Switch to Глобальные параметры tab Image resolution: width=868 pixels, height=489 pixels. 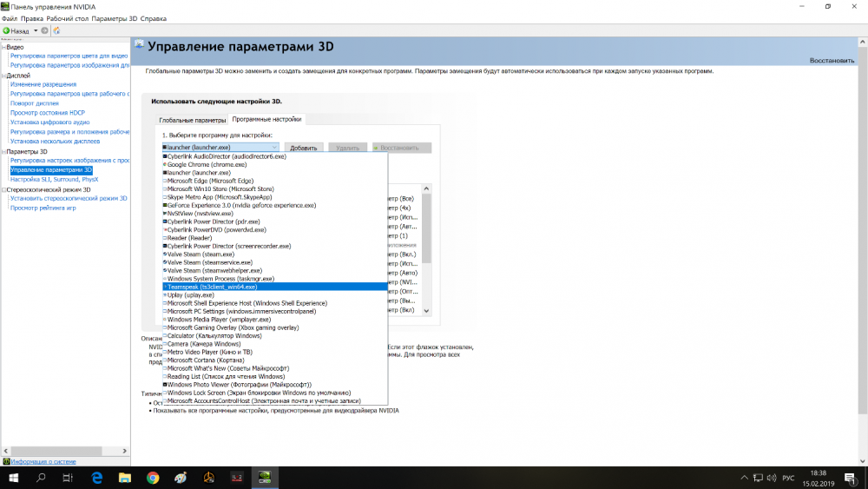(x=192, y=120)
